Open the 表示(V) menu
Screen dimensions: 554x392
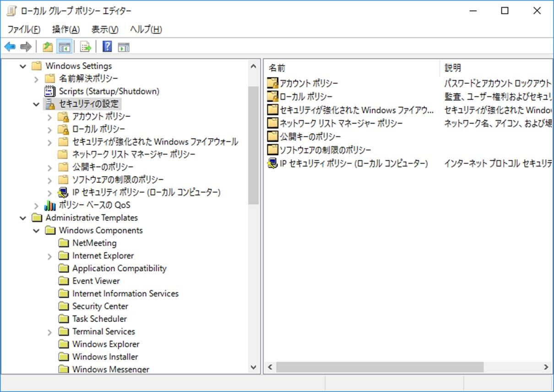pyautogui.click(x=104, y=29)
